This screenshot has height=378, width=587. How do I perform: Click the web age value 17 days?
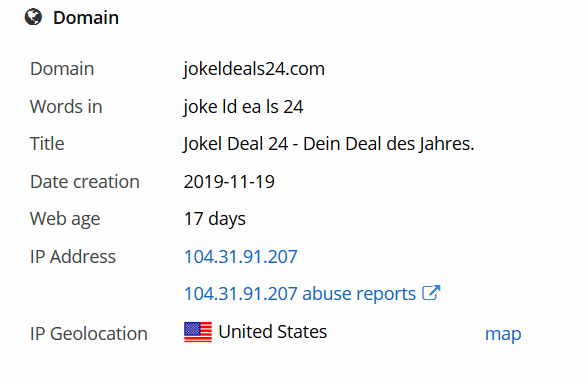(x=215, y=219)
